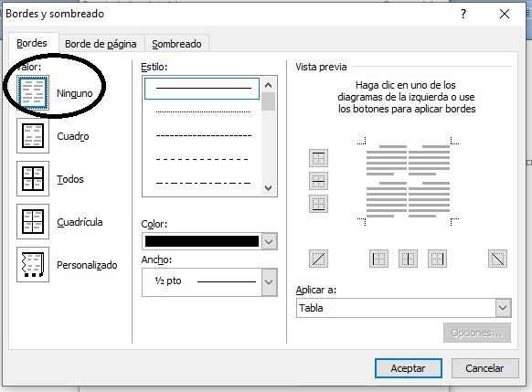
Task: Click the Cuadro label text
Action: [x=73, y=136]
